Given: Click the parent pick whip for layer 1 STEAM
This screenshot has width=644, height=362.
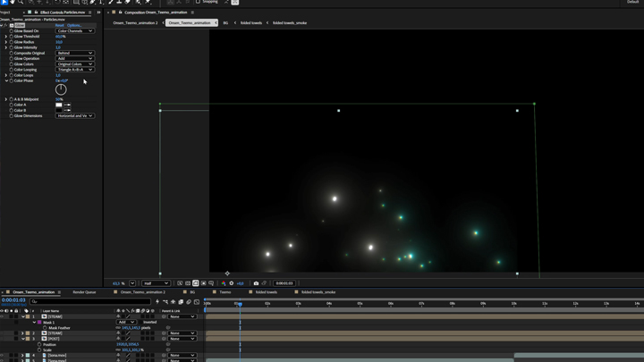Looking at the screenshot, I should (x=164, y=316).
